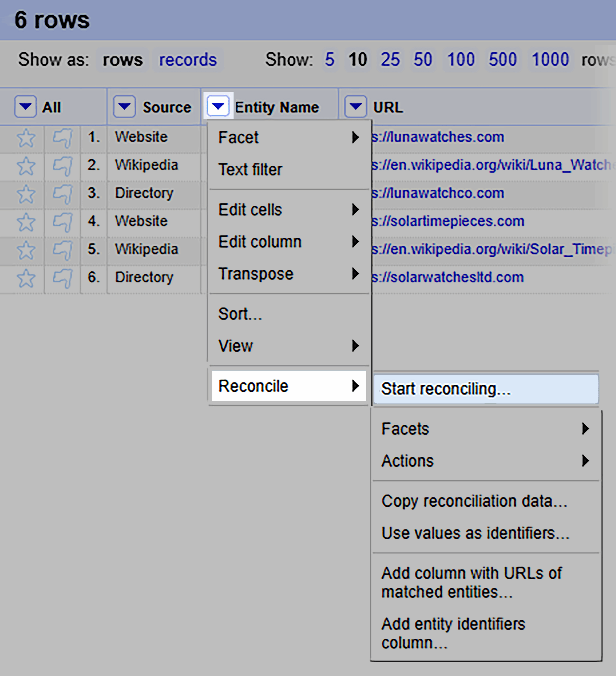Star row 2 Wikipedia

[26, 166]
